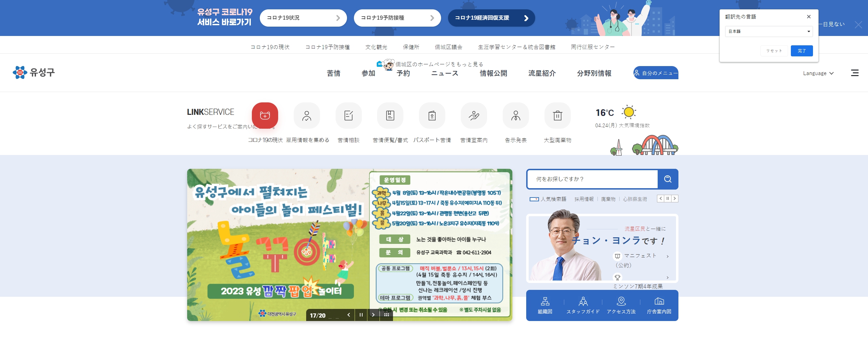Click the COVID-19 status red icon
This screenshot has width=868, height=348.
point(265,116)
